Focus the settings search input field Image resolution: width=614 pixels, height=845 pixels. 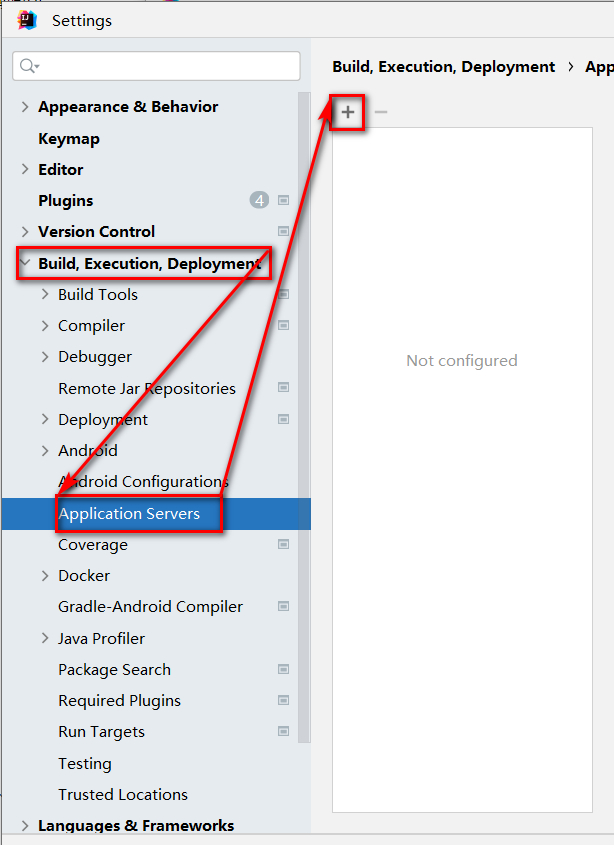(x=165, y=66)
